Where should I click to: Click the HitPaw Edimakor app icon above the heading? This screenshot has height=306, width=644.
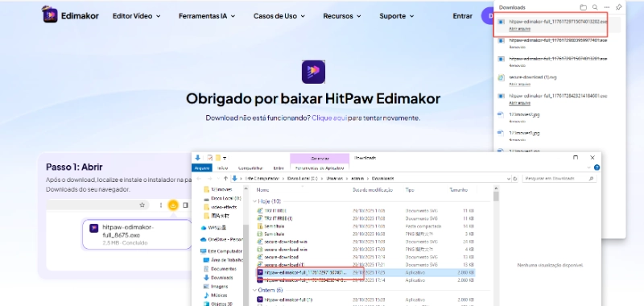click(313, 72)
